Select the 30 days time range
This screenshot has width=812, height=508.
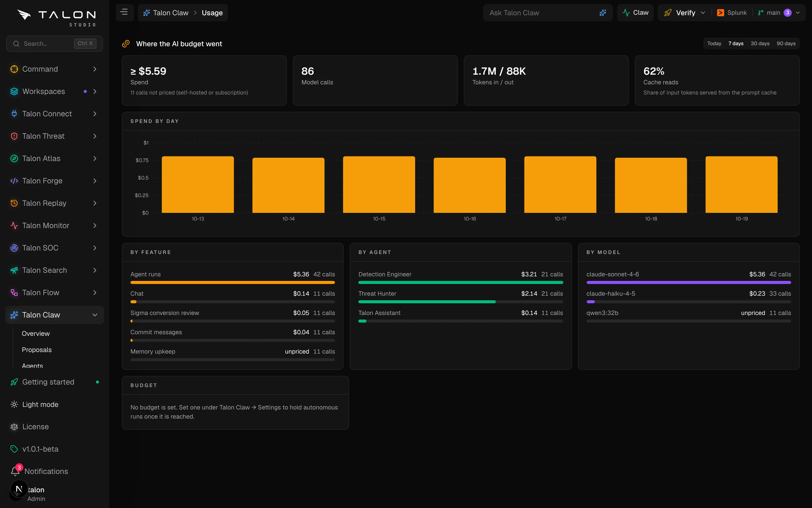click(x=760, y=43)
